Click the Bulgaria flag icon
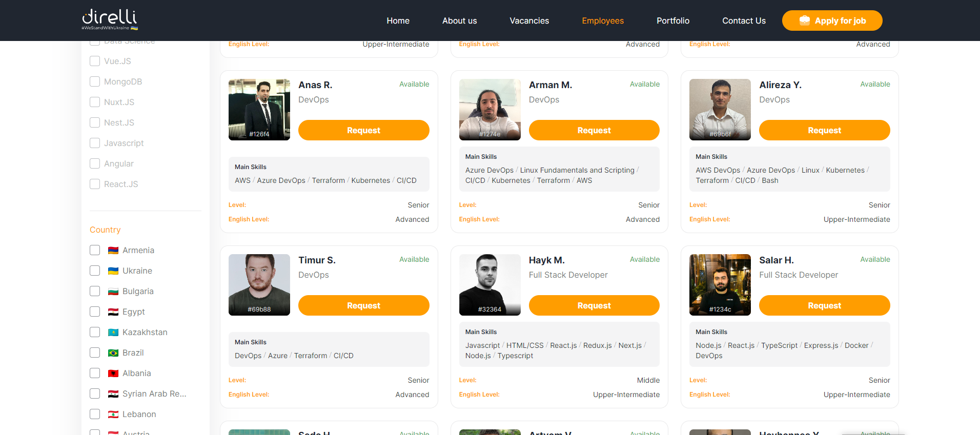 coord(113,291)
